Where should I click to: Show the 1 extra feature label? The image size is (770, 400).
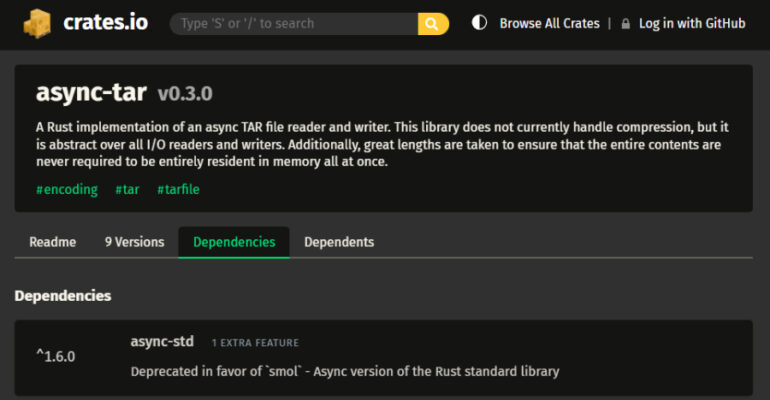[x=255, y=343]
